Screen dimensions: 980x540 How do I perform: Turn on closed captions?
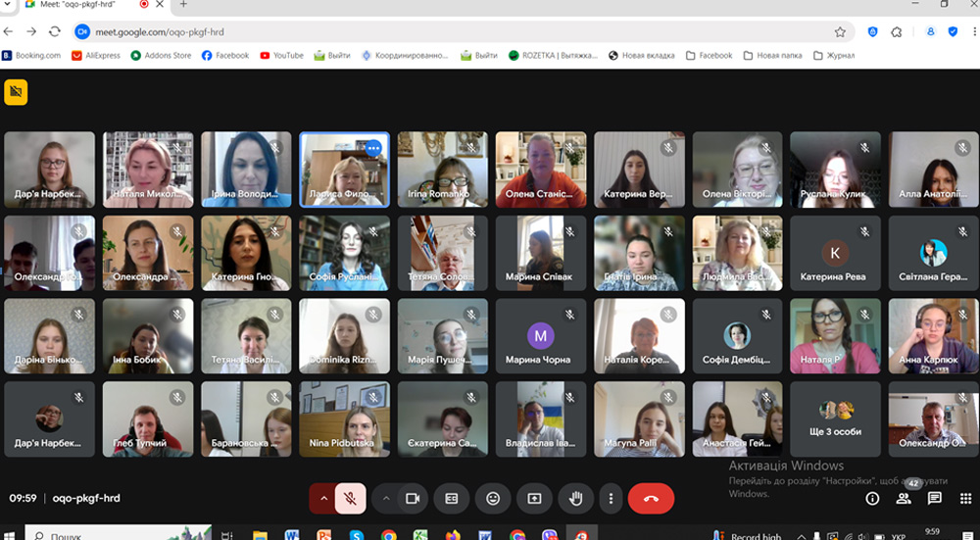(x=452, y=498)
